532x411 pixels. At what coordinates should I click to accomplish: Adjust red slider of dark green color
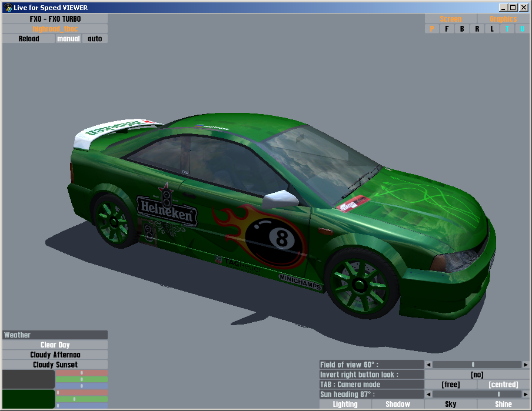tap(82, 392)
